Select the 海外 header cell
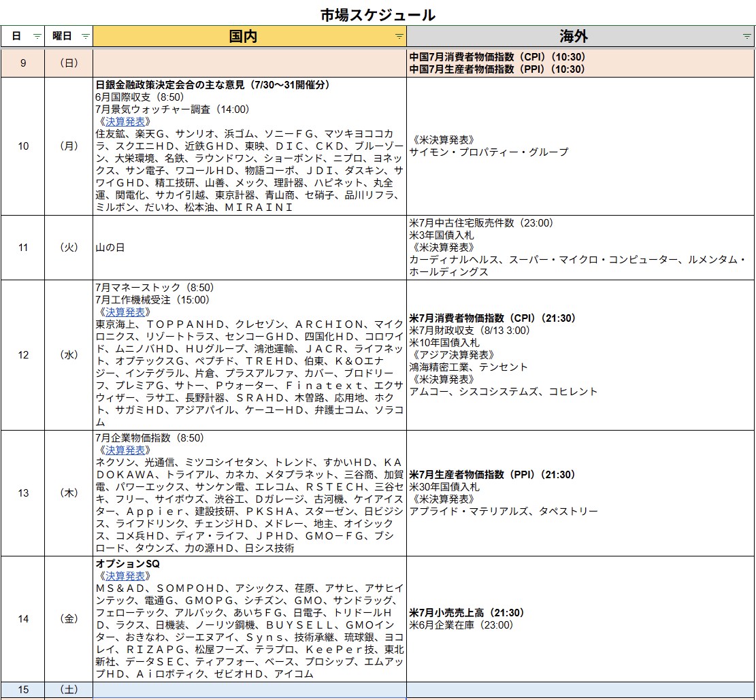Screen dimensions: 756x700 click(580, 36)
